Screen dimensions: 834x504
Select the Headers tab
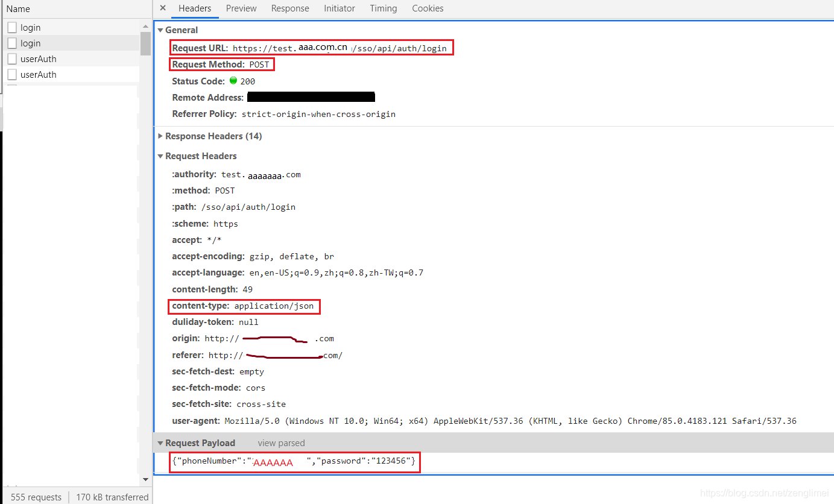pyautogui.click(x=195, y=8)
